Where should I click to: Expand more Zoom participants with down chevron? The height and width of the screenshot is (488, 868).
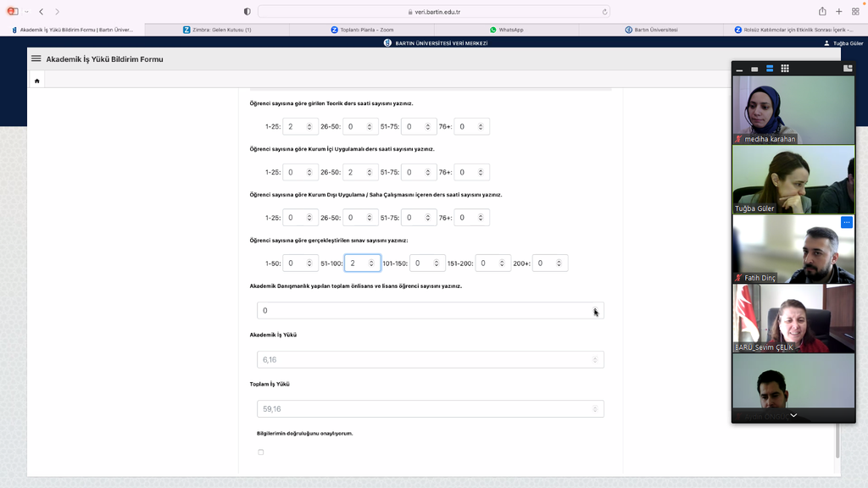click(x=793, y=415)
